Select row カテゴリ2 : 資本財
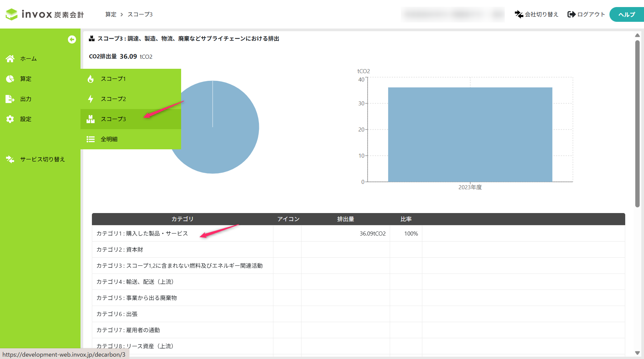 358,250
